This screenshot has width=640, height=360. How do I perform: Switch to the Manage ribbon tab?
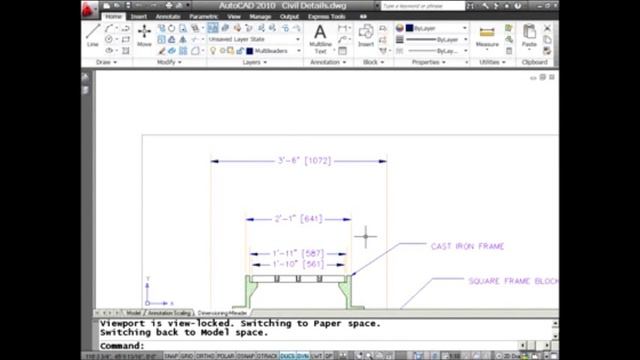(x=260, y=16)
